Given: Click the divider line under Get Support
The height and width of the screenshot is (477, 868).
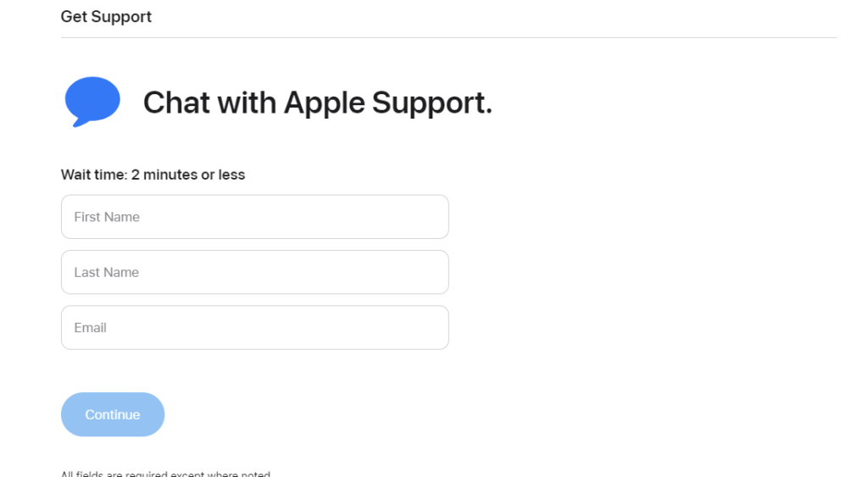Looking at the screenshot, I should 449,37.
